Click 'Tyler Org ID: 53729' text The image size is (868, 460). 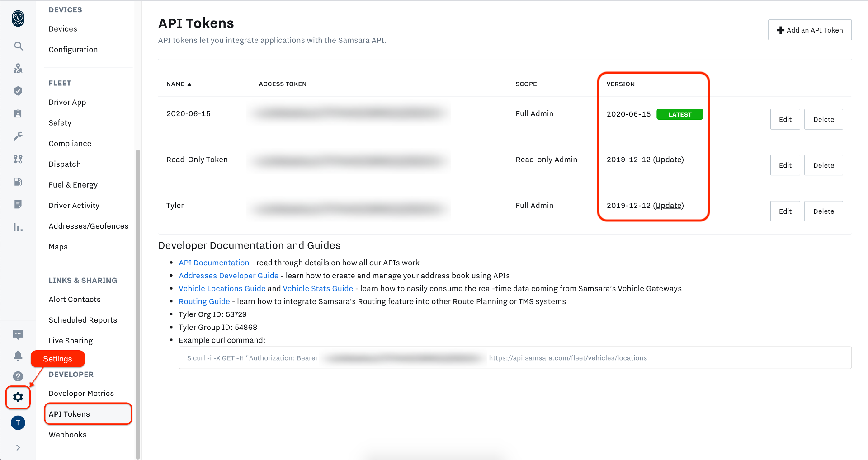click(212, 314)
